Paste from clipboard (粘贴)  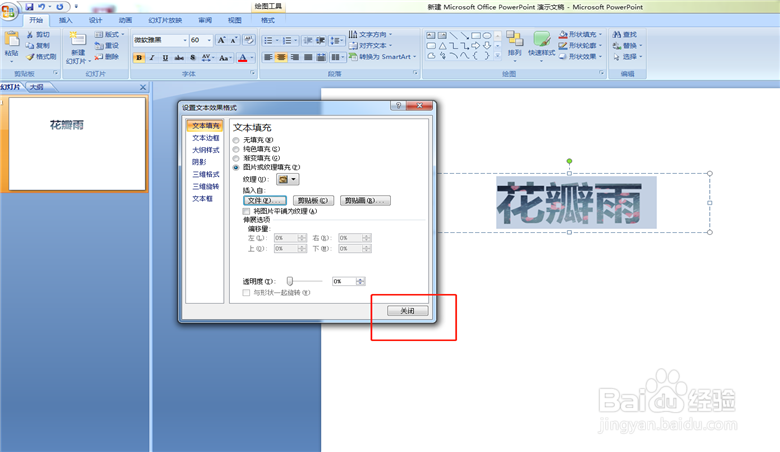click(x=11, y=47)
